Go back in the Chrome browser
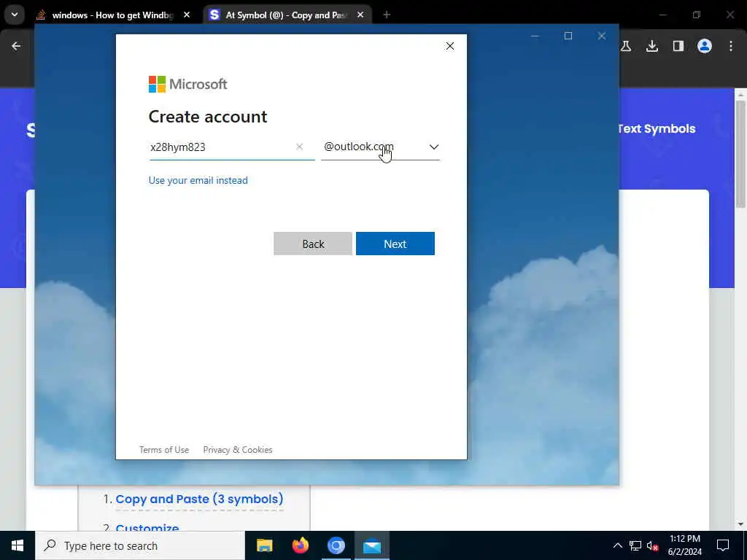 [16, 46]
